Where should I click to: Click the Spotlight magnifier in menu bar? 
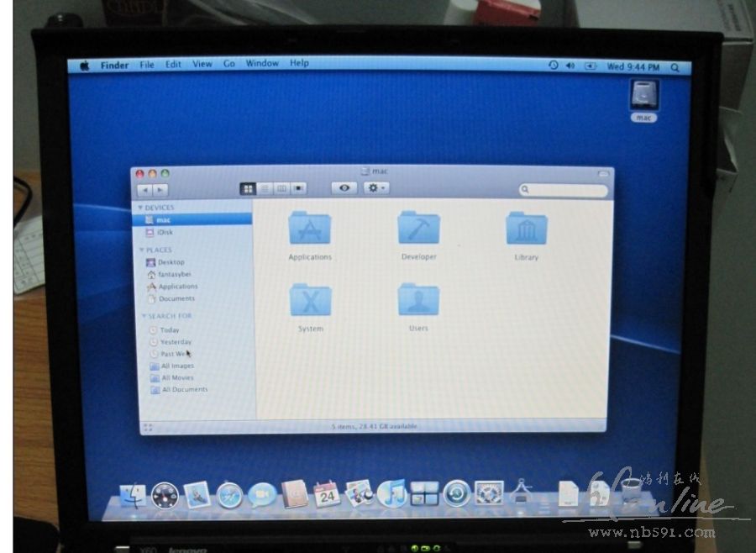tap(675, 67)
